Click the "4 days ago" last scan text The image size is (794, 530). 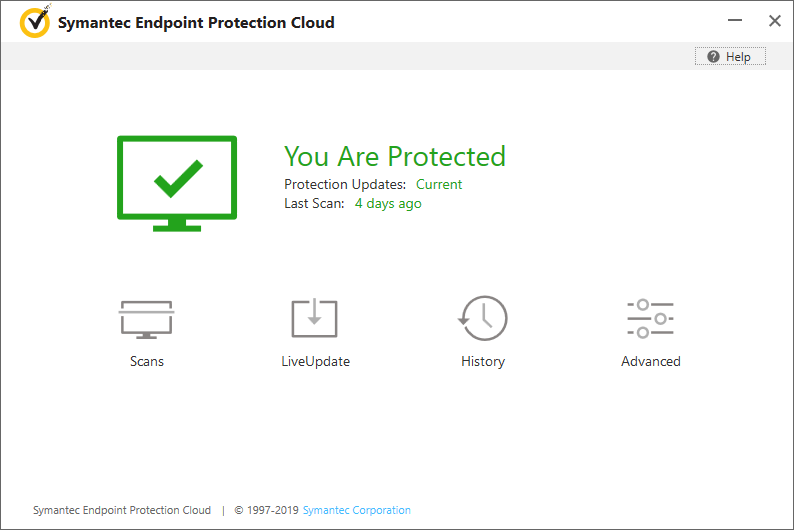click(x=388, y=203)
